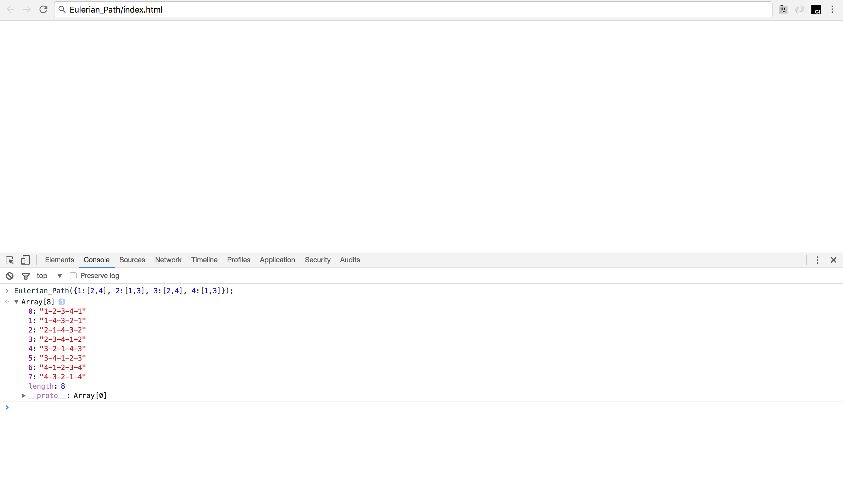Click the filter icon in console toolbar
This screenshot has width=843, height=504.
[x=25, y=275]
